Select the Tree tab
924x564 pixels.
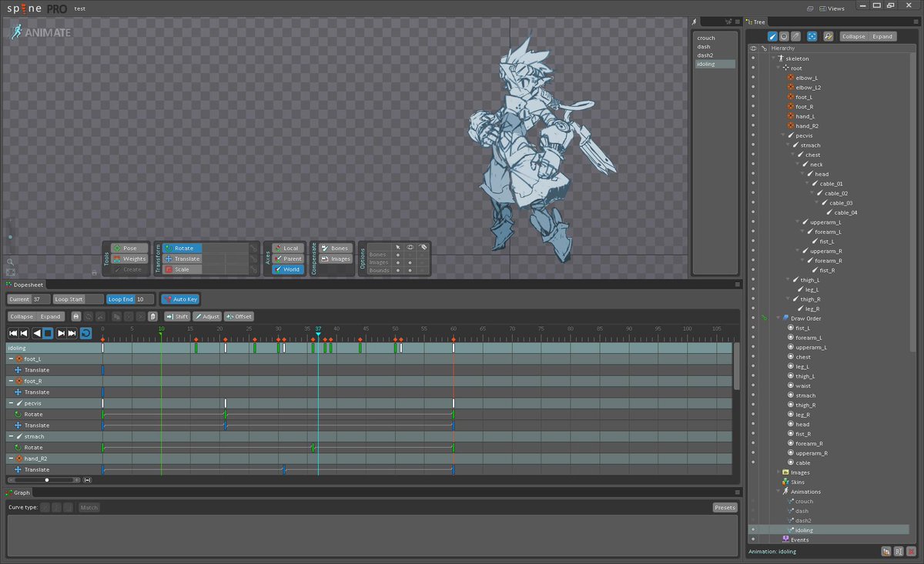tap(755, 22)
